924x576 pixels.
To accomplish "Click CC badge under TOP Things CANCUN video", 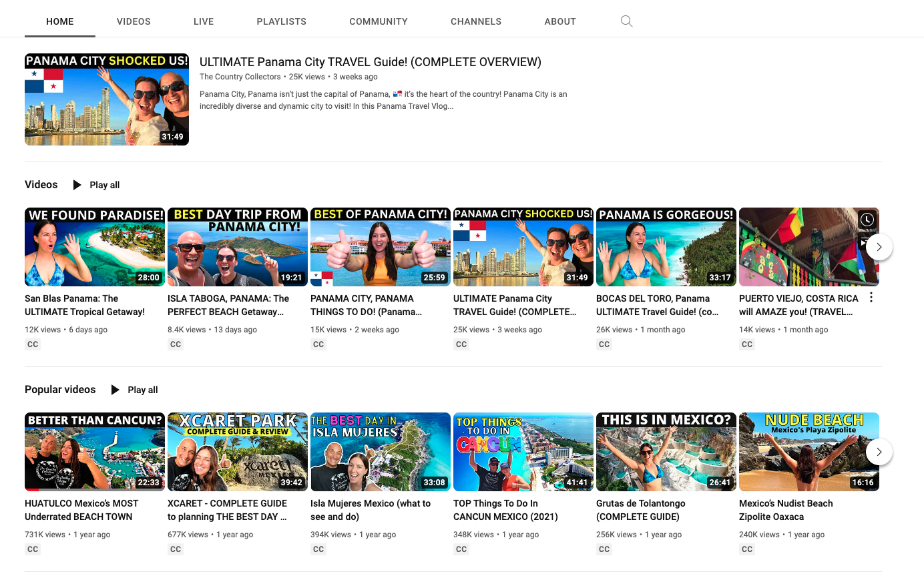I will click(x=461, y=549).
